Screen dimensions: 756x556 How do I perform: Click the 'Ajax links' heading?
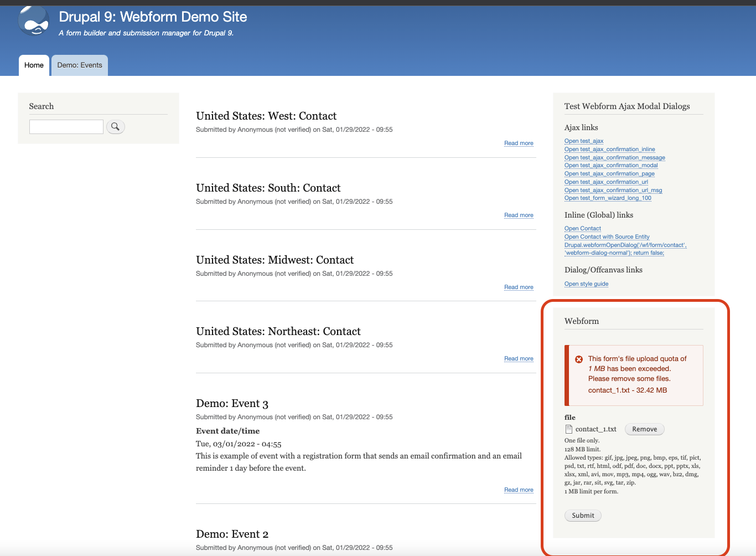tap(581, 127)
